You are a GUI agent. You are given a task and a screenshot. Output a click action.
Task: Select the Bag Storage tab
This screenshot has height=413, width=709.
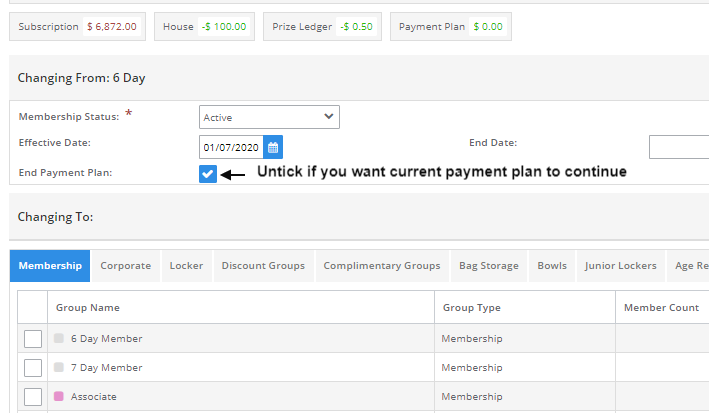point(489,266)
